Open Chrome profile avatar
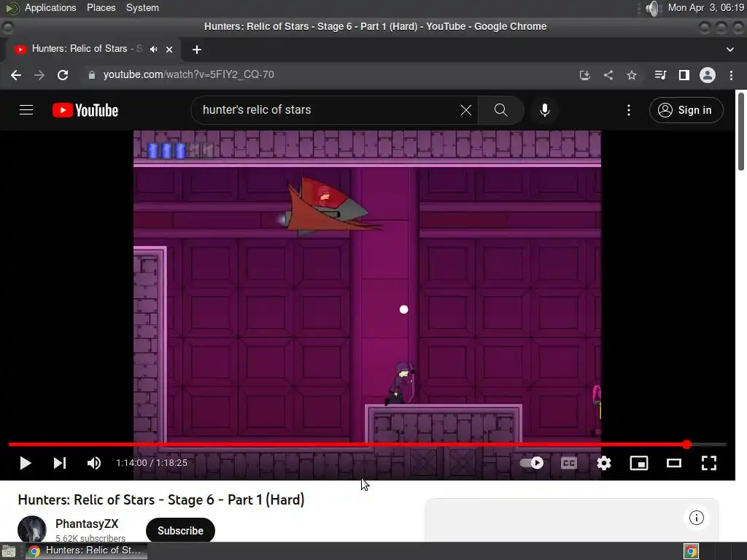The image size is (747, 560). click(708, 75)
